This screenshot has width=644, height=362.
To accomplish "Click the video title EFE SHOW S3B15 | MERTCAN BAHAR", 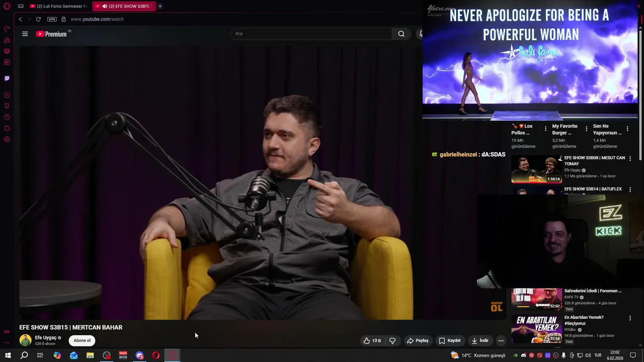I will pos(71,327).
